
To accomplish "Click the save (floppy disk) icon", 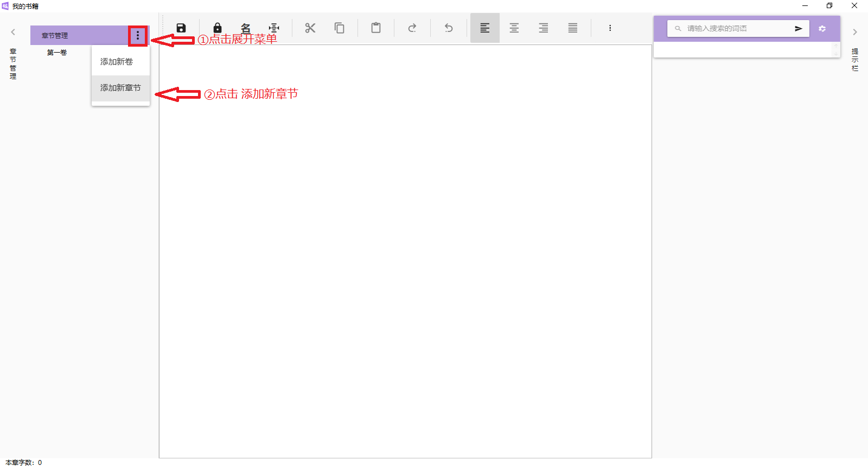I will click(181, 28).
